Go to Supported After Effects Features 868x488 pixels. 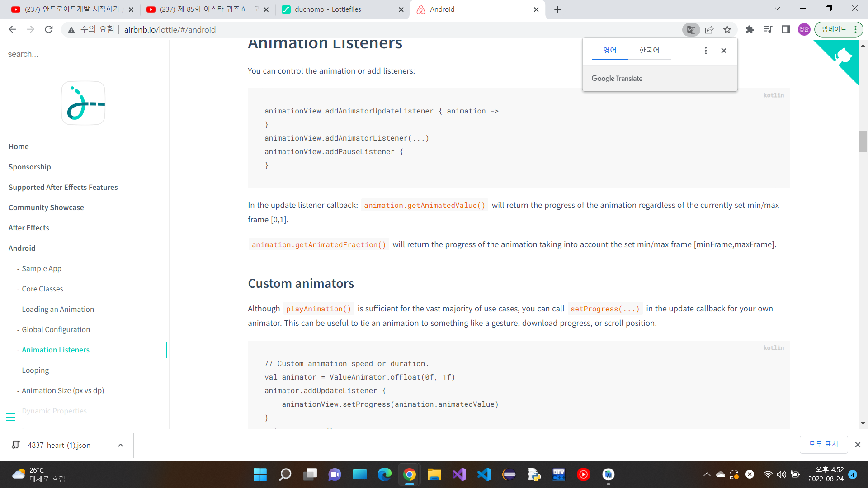pos(63,187)
